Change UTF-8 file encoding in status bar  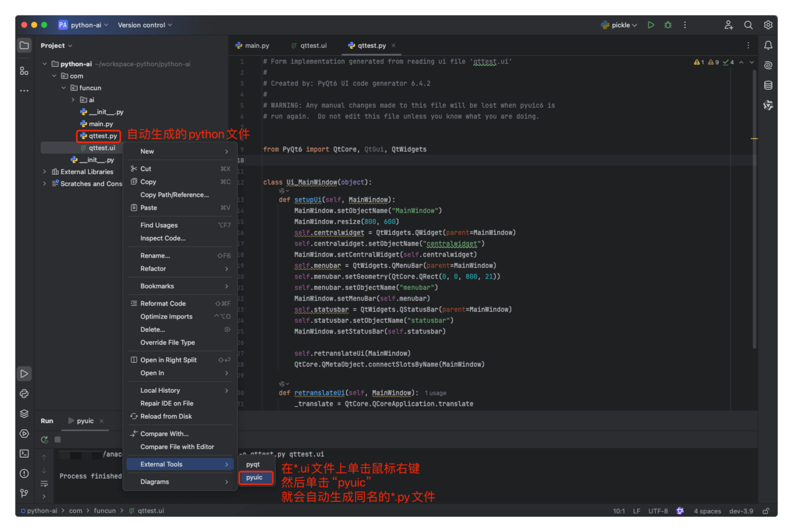coord(658,511)
